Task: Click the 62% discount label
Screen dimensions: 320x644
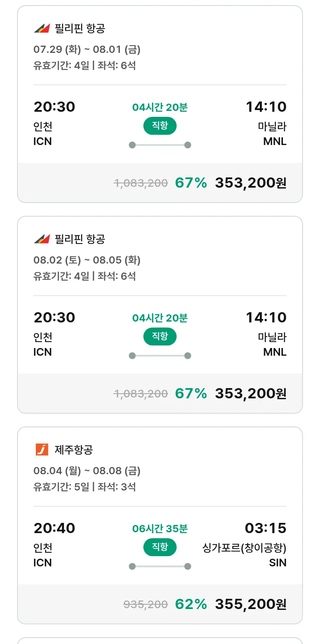Action: (191, 604)
